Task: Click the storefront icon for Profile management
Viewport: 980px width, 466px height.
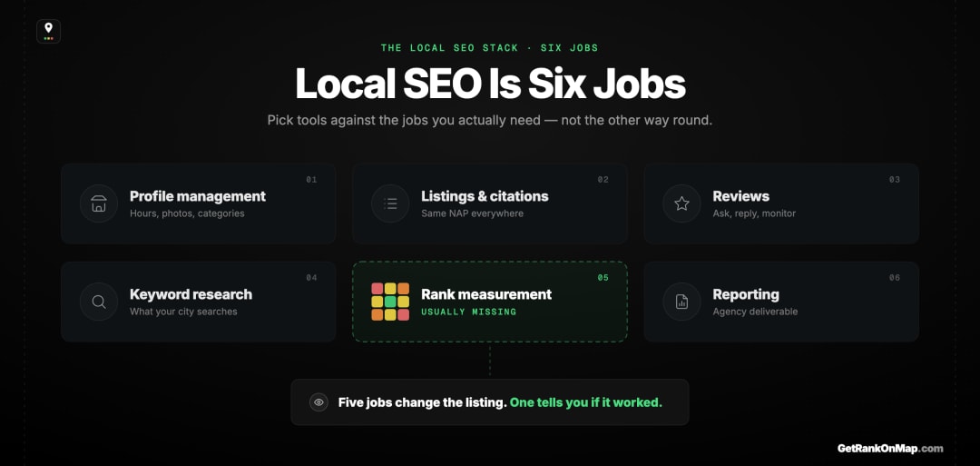Action: tap(99, 203)
